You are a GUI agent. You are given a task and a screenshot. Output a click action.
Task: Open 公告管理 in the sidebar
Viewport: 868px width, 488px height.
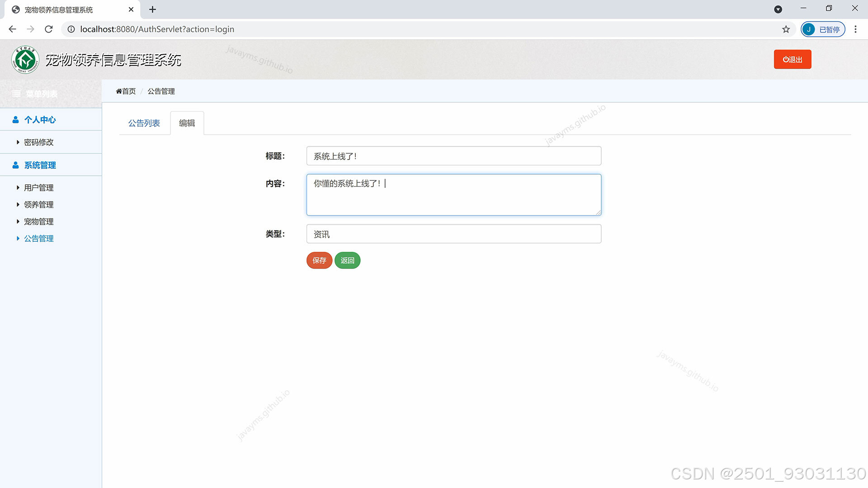[x=39, y=239]
